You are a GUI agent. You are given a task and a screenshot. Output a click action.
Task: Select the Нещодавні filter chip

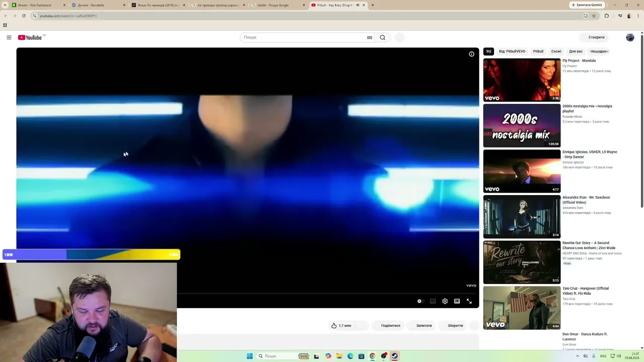(x=599, y=51)
